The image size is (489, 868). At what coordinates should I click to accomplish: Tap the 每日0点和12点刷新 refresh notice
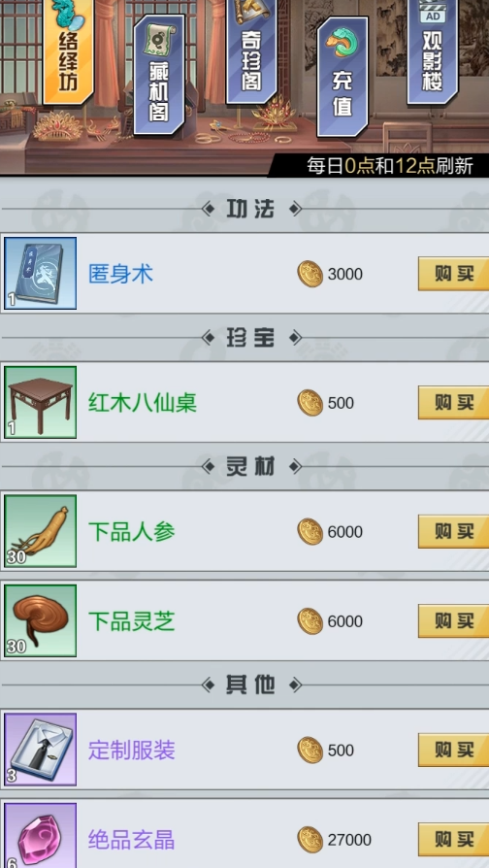pyautogui.click(x=390, y=166)
